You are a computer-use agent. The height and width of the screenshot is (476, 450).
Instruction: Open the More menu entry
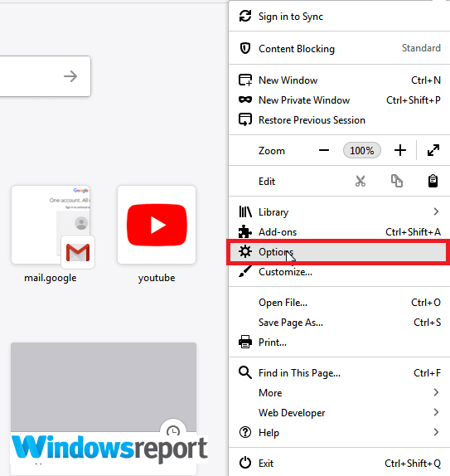point(339,392)
